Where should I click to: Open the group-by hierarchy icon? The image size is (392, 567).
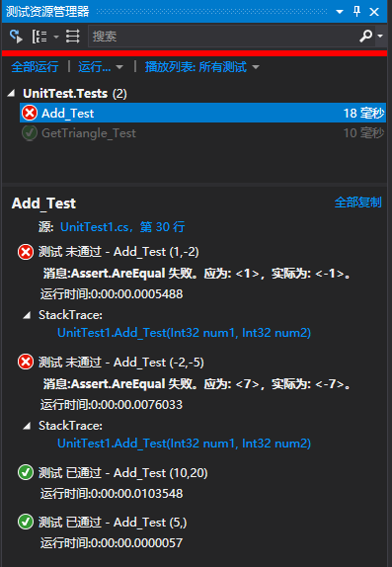pyautogui.click(x=39, y=37)
